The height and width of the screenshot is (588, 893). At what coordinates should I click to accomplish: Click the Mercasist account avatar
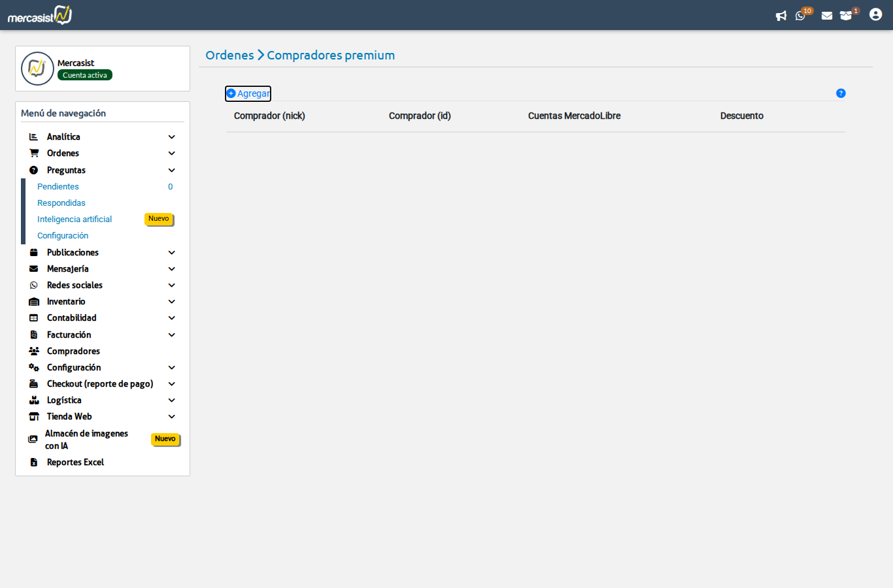pyautogui.click(x=37, y=69)
